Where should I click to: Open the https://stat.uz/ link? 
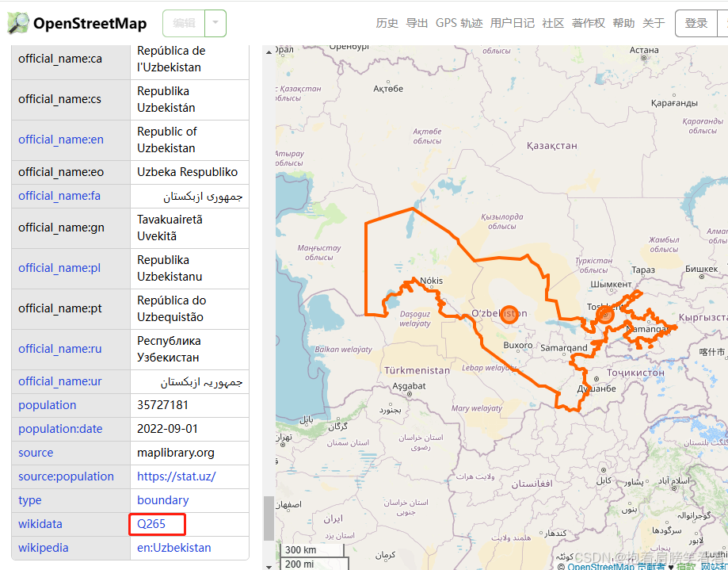(176, 476)
